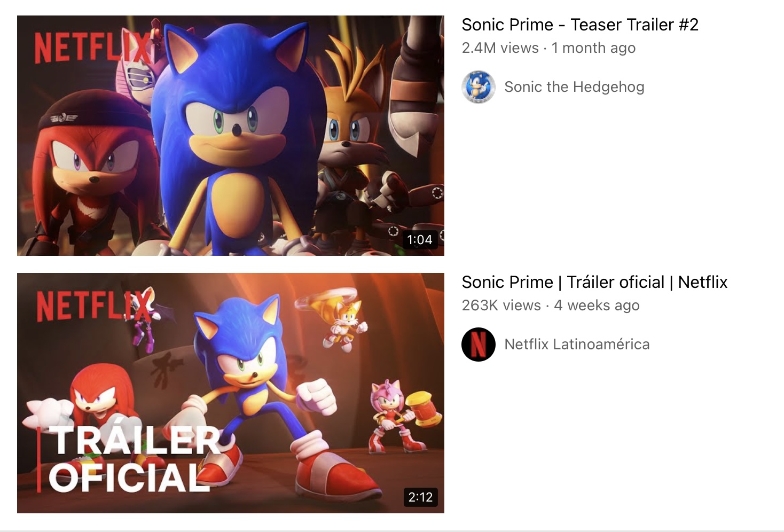784x532 pixels.
Task: Open the title Sonic Prime | Tráiler oficial | Netflix
Action: (594, 282)
